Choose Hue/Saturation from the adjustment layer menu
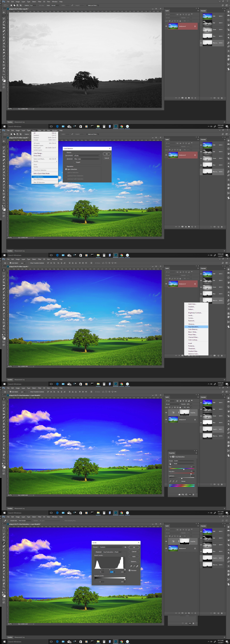The height and width of the screenshot is (644, 230). (x=194, y=327)
